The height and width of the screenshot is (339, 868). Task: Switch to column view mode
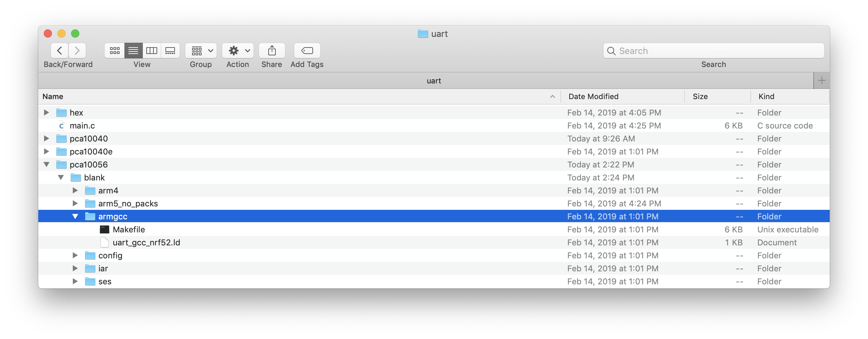click(152, 51)
